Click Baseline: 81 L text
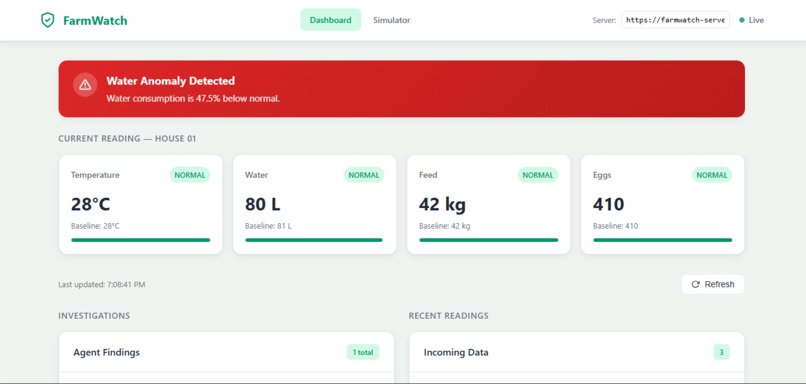This screenshot has width=806, height=384. (268, 226)
